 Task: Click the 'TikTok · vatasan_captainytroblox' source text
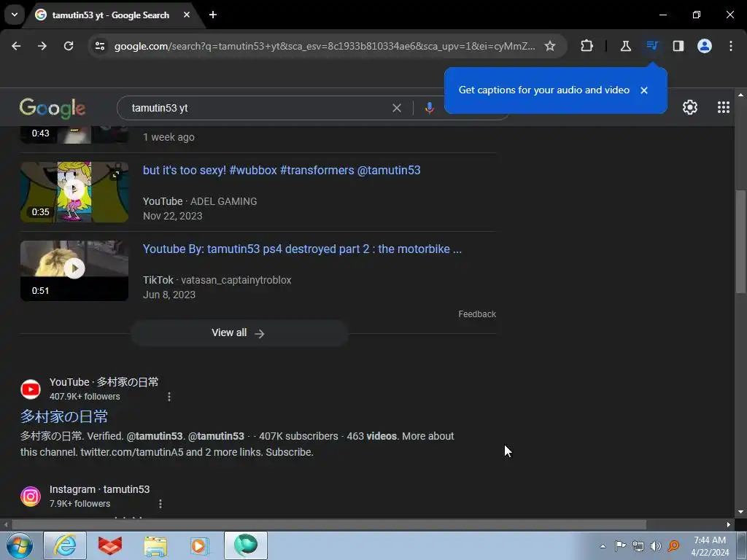(217, 280)
